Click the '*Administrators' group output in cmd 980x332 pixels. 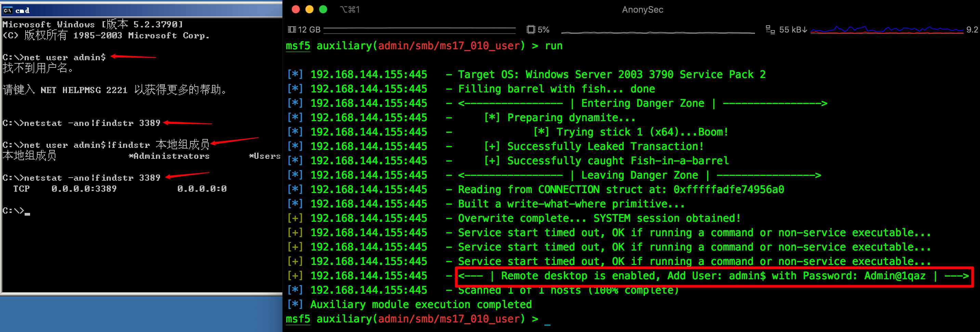pos(169,156)
